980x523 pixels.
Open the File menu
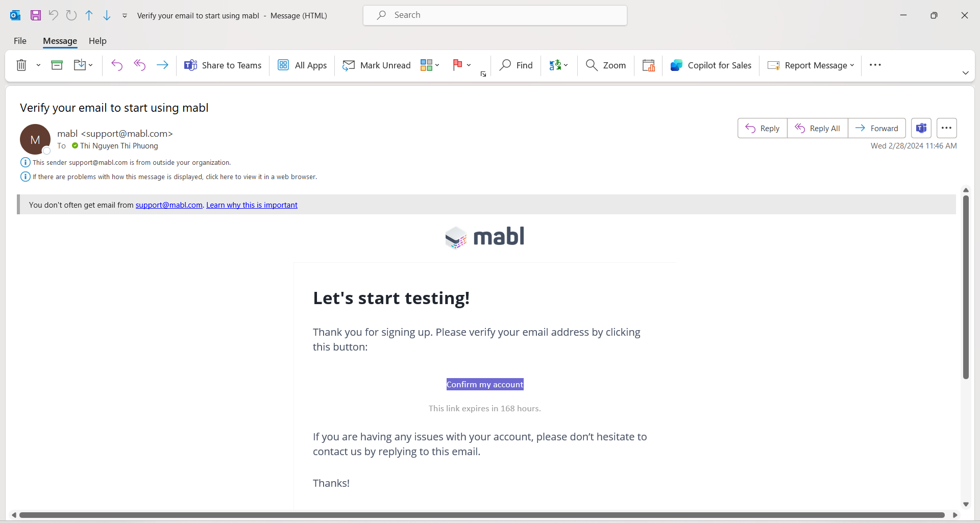coord(19,41)
